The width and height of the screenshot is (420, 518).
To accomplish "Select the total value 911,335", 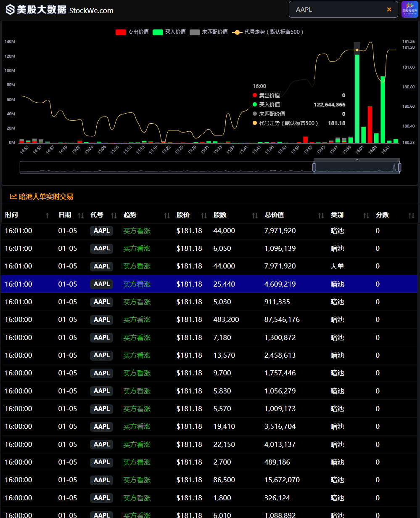I will pyautogui.click(x=277, y=302).
